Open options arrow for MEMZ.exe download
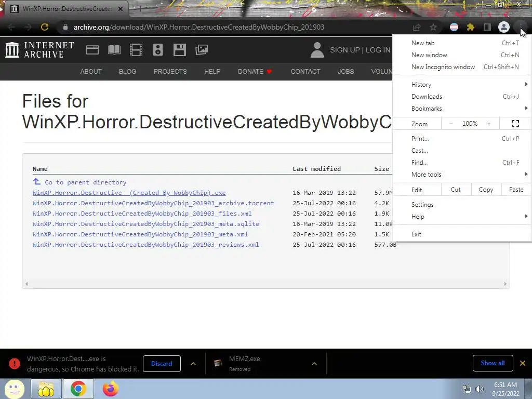 314,364
